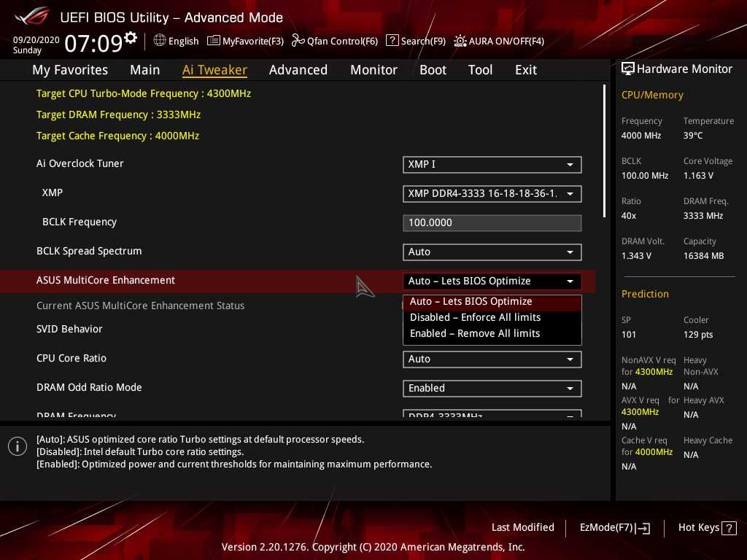The height and width of the screenshot is (560, 747).
Task: Toggle AURA ON/OFF lighting icon
Action: [x=460, y=41]
